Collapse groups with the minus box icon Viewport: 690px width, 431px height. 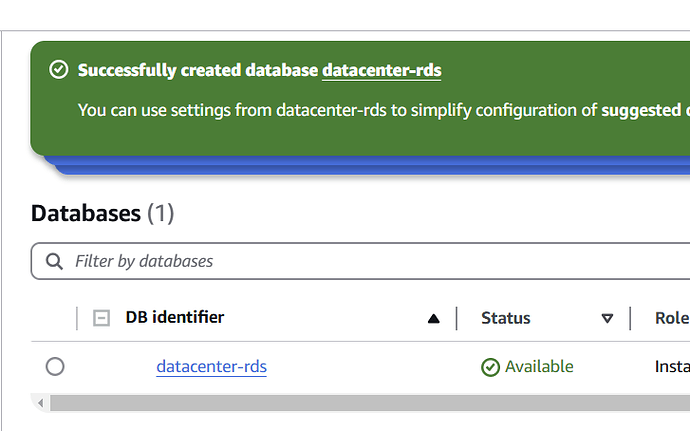point(101,318)
